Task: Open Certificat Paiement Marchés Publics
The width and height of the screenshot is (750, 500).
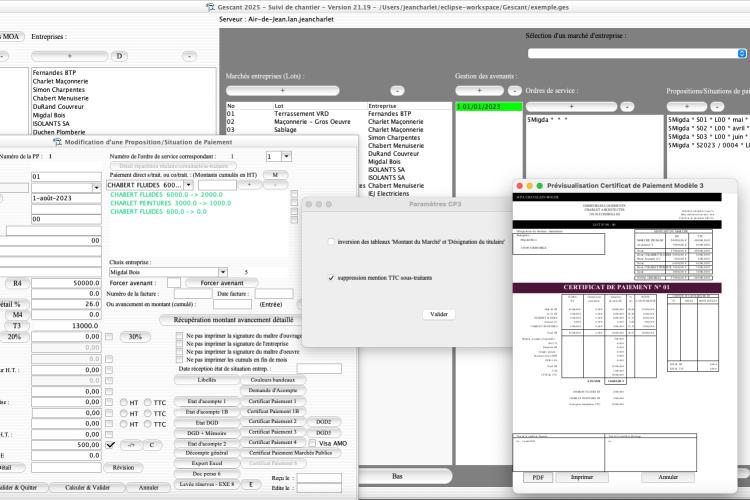Action: [x=290, y=453]
